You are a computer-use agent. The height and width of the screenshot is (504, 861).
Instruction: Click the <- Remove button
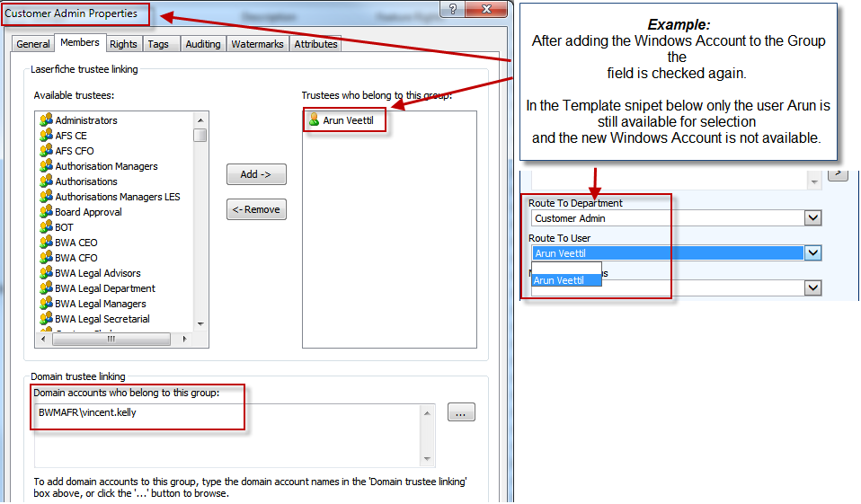coord(256,209)
